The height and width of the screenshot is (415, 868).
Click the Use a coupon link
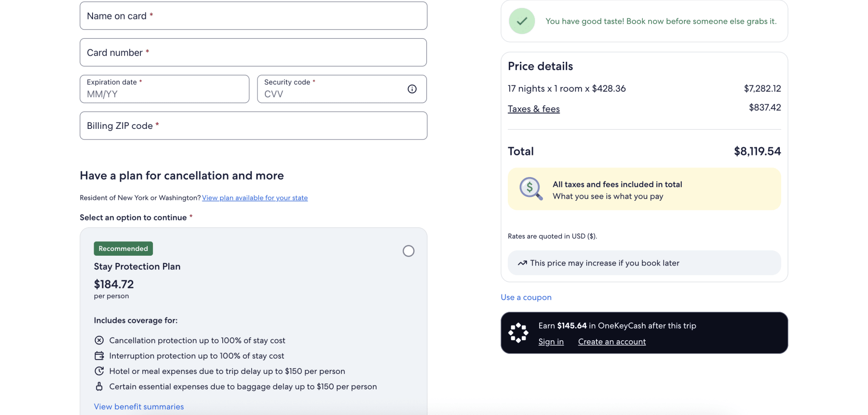[526, 297]
